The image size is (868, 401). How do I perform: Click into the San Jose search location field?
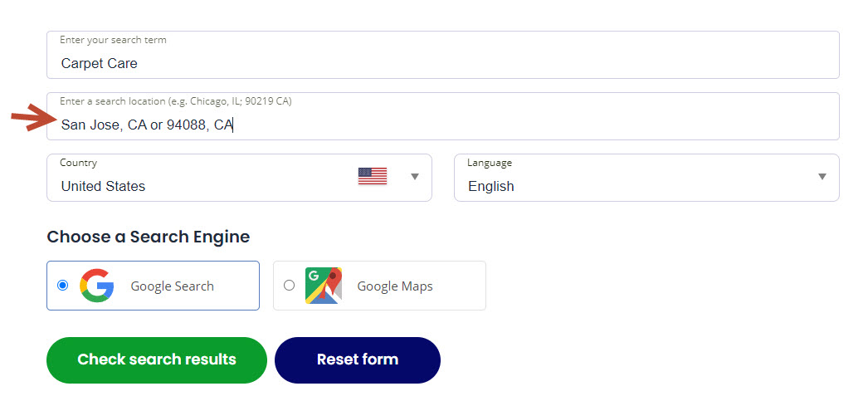442,125
